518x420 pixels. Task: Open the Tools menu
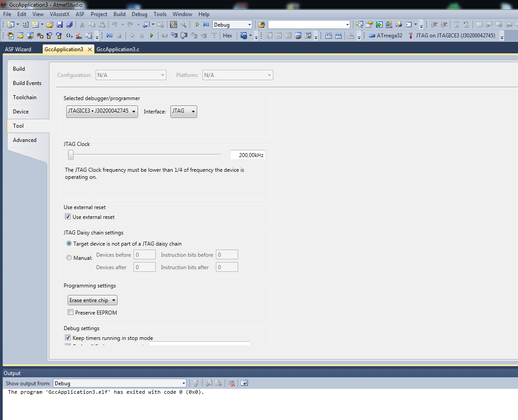click(x=160, y=14)
